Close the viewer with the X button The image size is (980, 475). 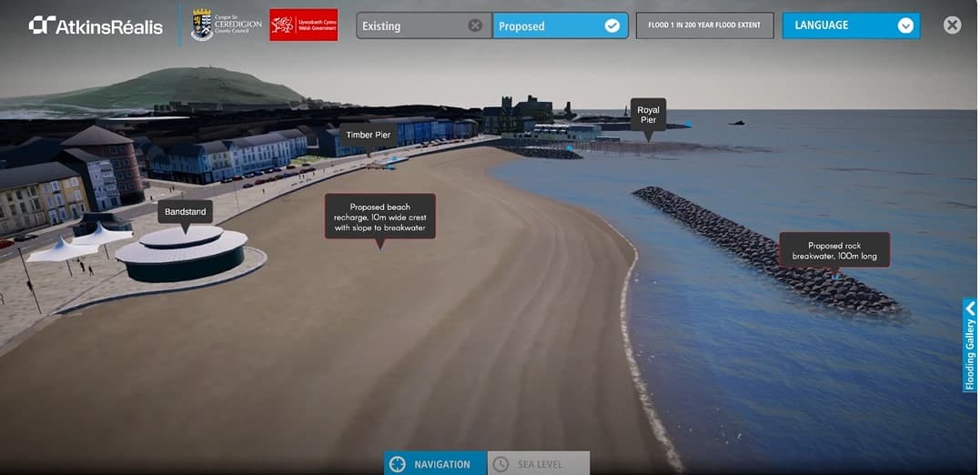[952, 25]
